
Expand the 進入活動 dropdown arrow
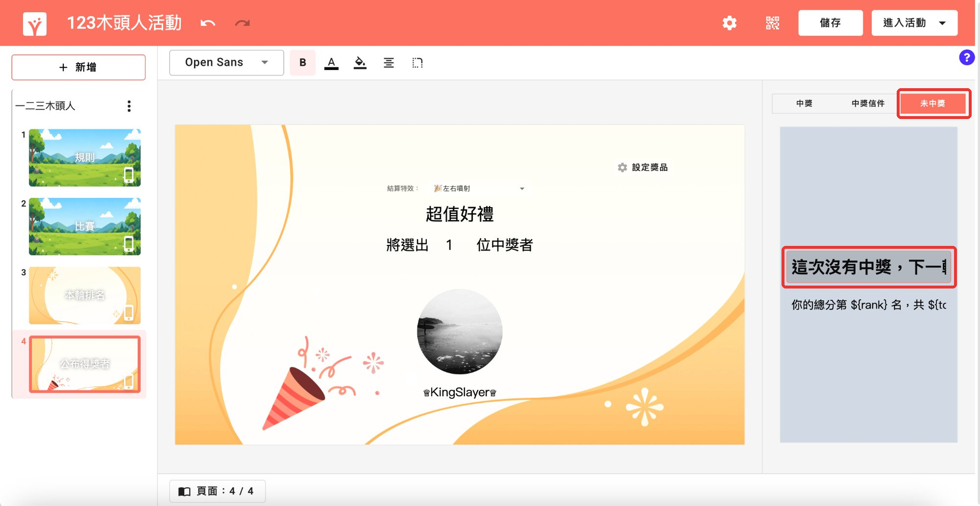tap(942, 23)
